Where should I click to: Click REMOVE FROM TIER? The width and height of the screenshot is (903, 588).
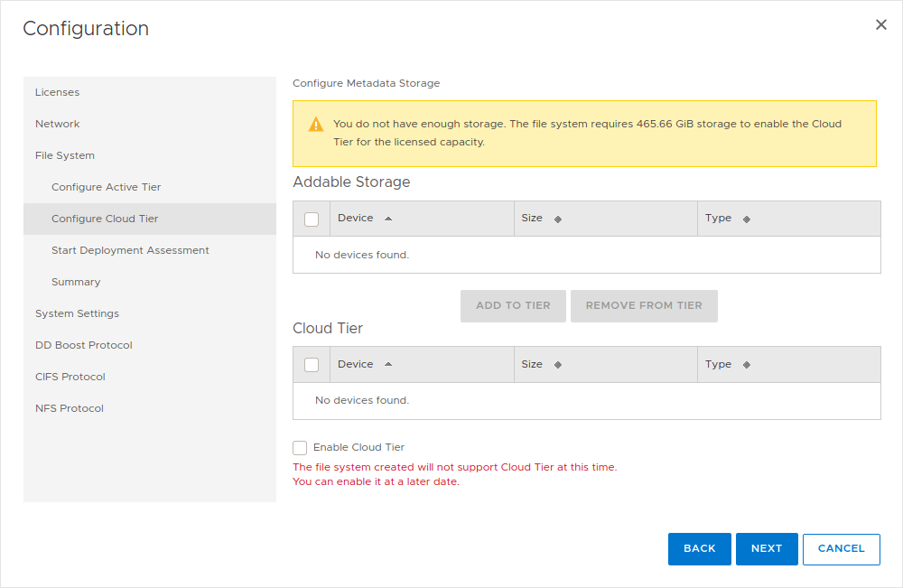[x=644, y=306]
